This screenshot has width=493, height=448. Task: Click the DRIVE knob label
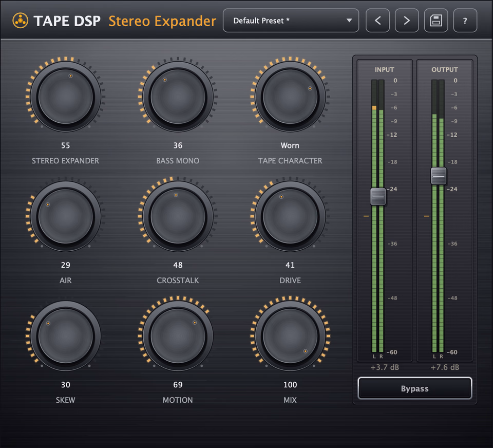point(290,281)
